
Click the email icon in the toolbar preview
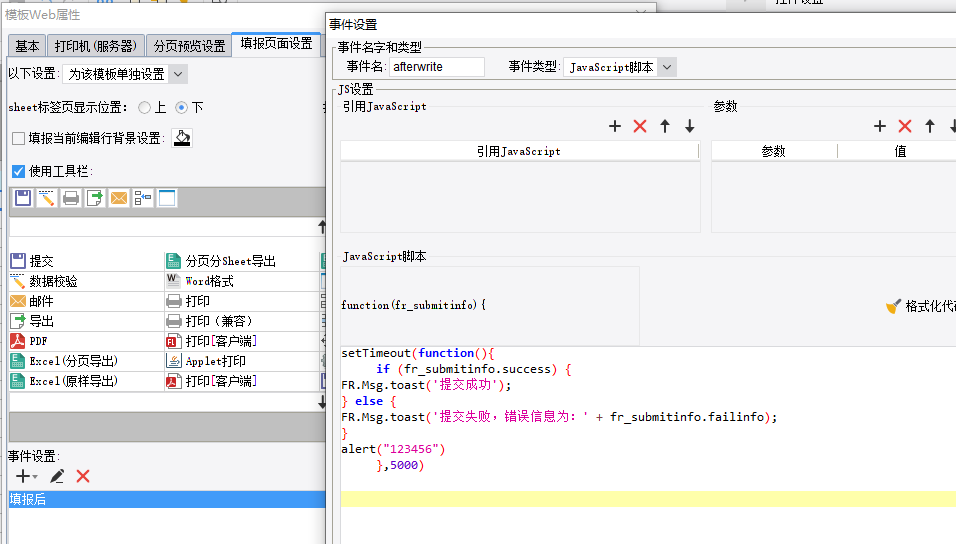119,198
